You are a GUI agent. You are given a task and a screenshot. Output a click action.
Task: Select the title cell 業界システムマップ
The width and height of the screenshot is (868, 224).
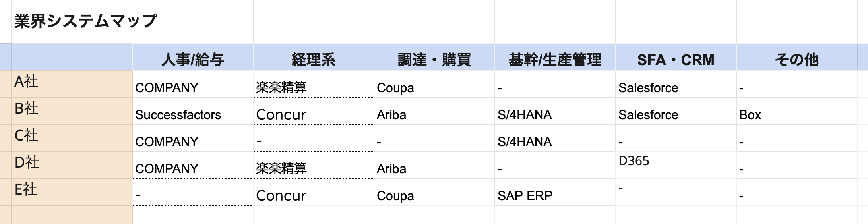(86, 21)
